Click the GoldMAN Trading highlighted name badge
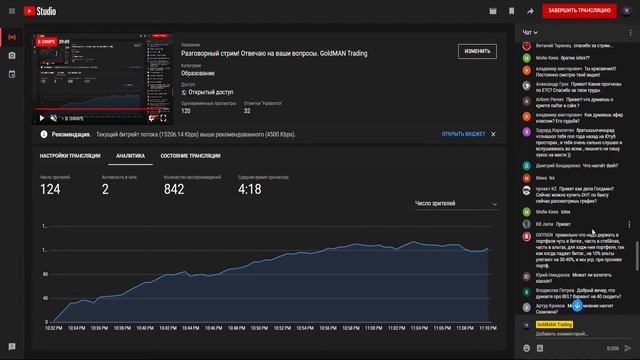Image resolution: width=640 pixels, height=360 pixels. [554, 324]
